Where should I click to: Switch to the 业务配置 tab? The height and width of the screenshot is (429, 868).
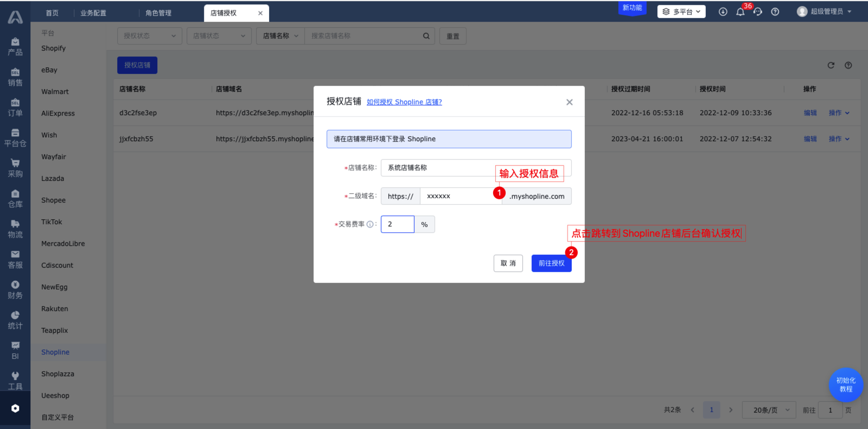click(x=93, y=13)
